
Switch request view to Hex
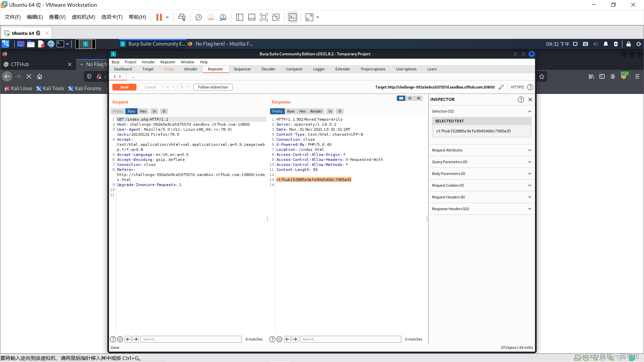tap(143, 111)
